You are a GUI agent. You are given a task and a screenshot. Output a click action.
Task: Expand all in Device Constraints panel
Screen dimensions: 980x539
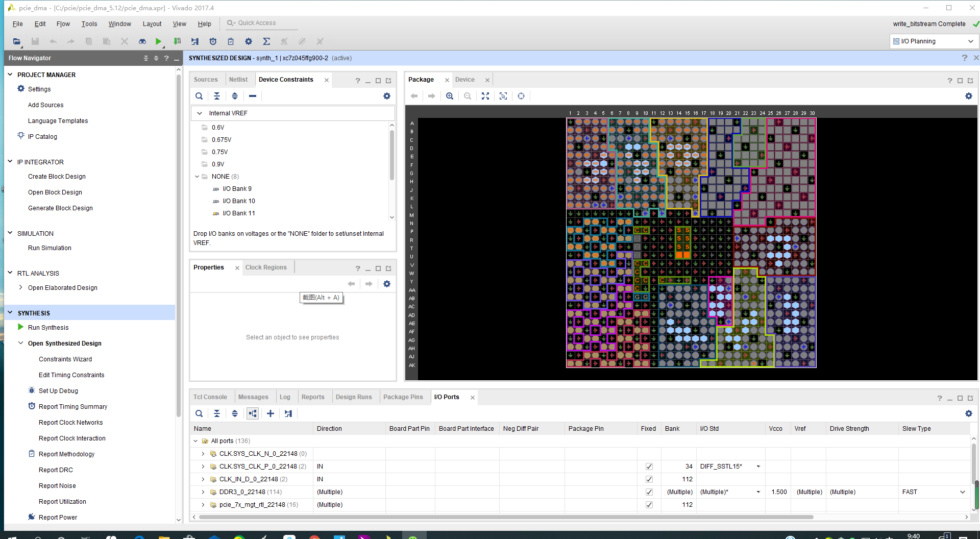pyautogui.click(x=235, y=96)
